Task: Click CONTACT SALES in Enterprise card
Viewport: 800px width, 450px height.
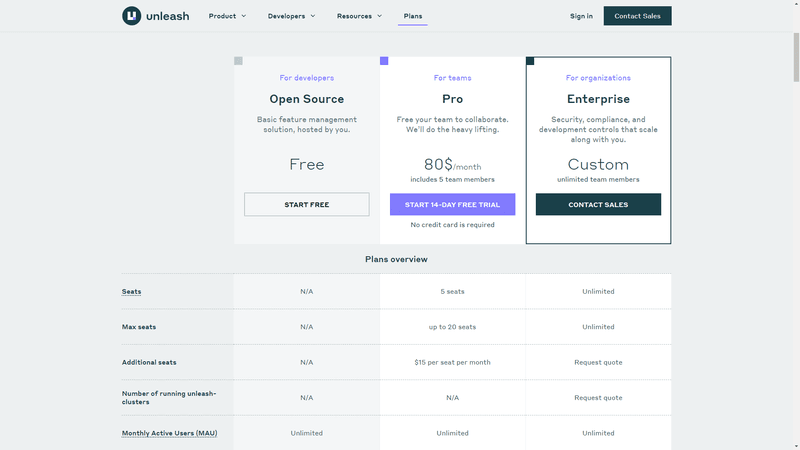Action: point(598,204)
